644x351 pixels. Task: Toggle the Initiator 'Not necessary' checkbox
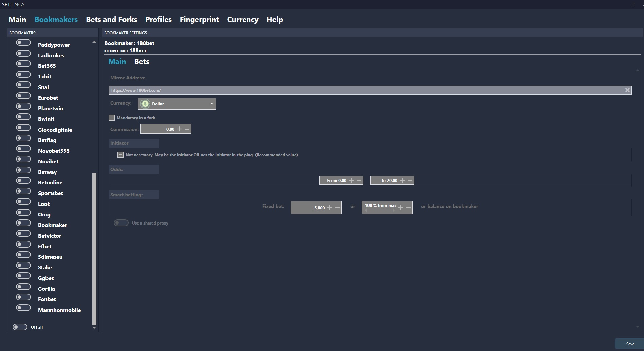click(120, 155)
